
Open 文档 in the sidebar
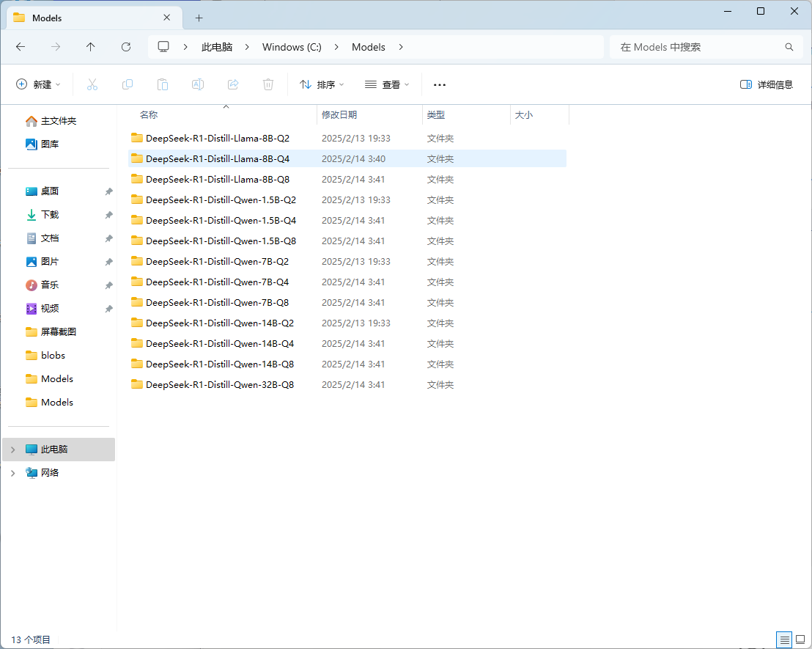tap(42, 238)
